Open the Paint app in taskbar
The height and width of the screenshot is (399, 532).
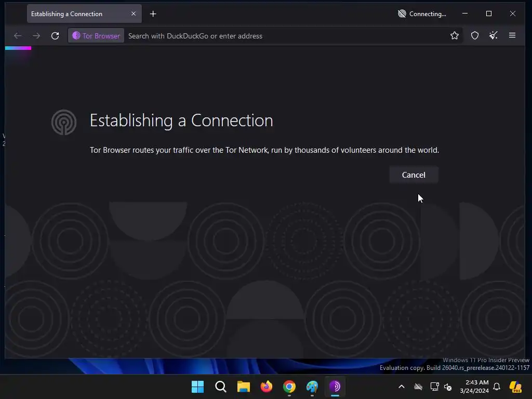[x=312, y=387]
